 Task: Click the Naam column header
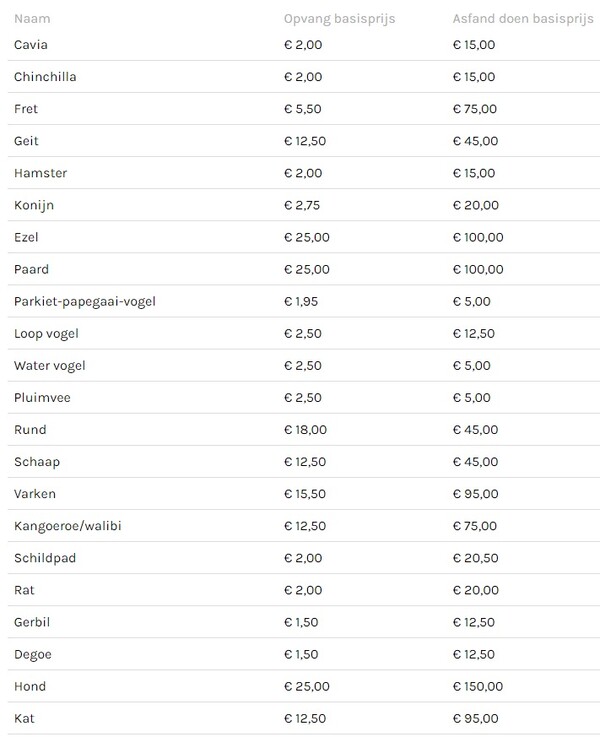click(x=32, y=19)
